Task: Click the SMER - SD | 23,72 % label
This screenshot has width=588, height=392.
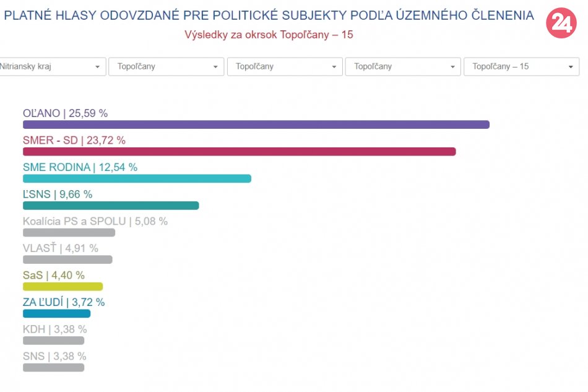Action: (x=74, y=141)
